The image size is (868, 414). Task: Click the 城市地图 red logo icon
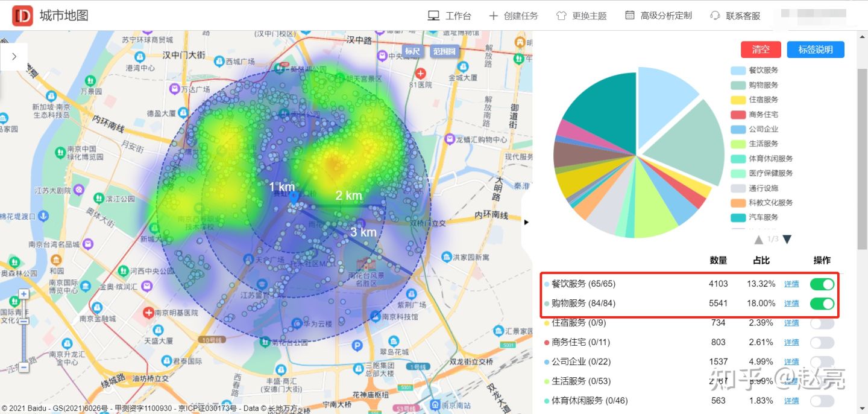(22, 16)
